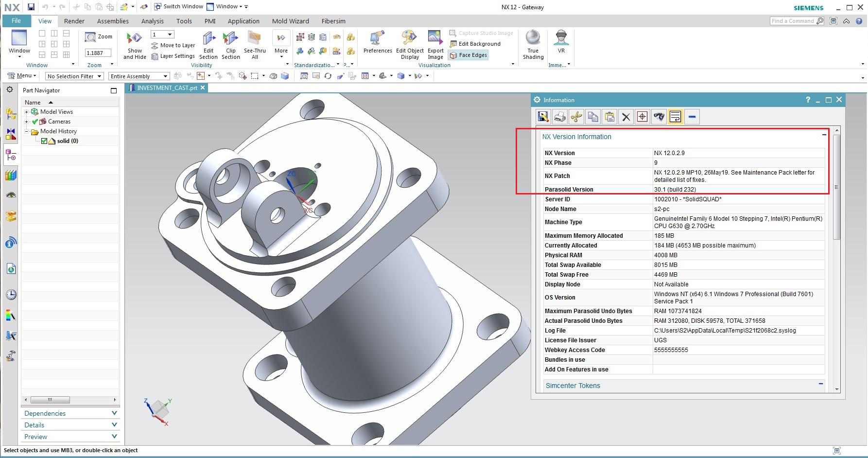The height and width of the screenshot is (458, 868).
Task: Open the Entire Assembly scope dropdown
Action: tap(139, 76)
